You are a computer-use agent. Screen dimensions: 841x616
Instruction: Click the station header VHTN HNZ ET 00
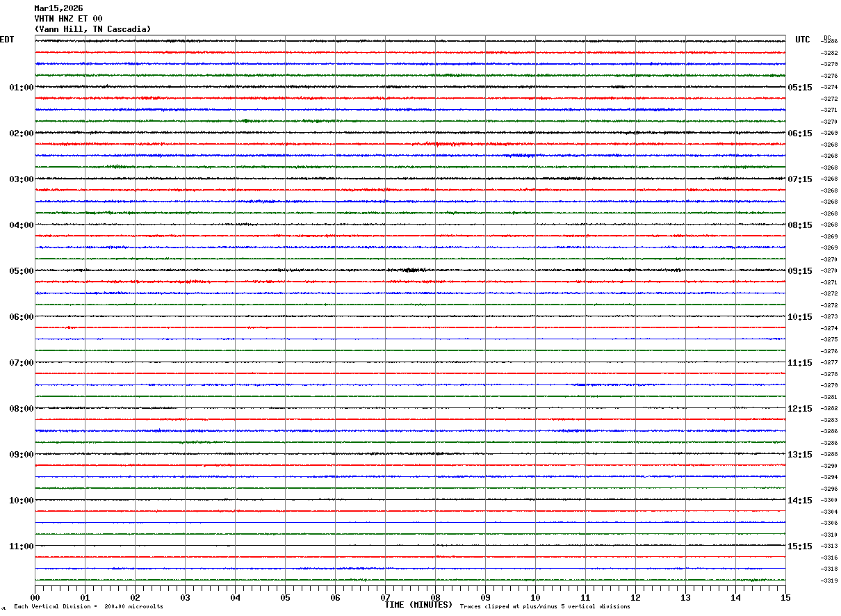pos(68,19)
